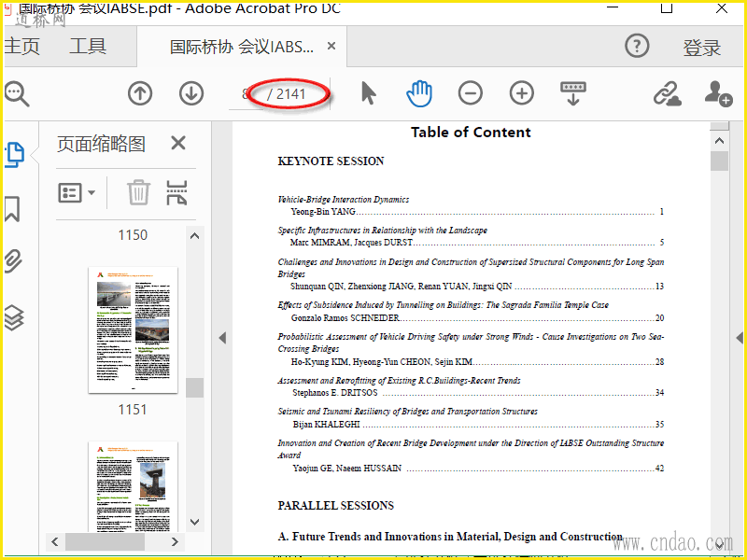The height and width of the screenshot is (560, 747).
Task: Open share with others person icon
Action: point(718,93)
